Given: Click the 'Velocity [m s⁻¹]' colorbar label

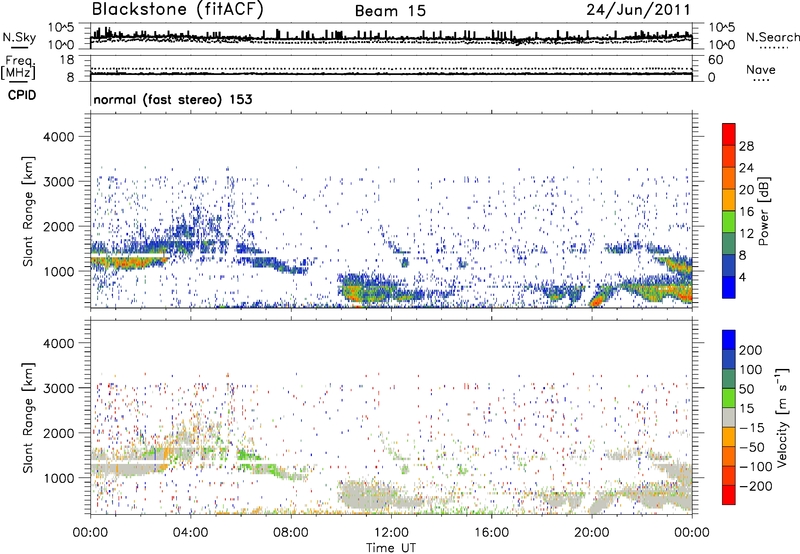Looking at the screenshot, I should [x=782, y=417].
